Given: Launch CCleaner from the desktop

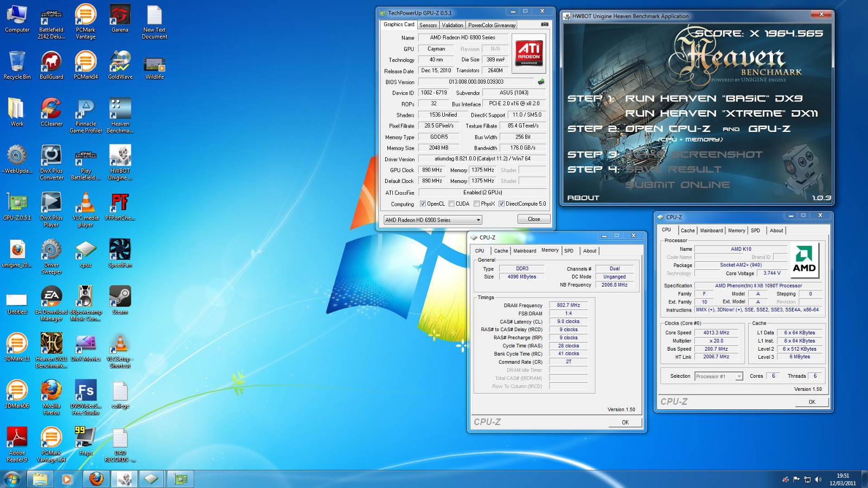Looking at the screenshot, I should 51,113.
